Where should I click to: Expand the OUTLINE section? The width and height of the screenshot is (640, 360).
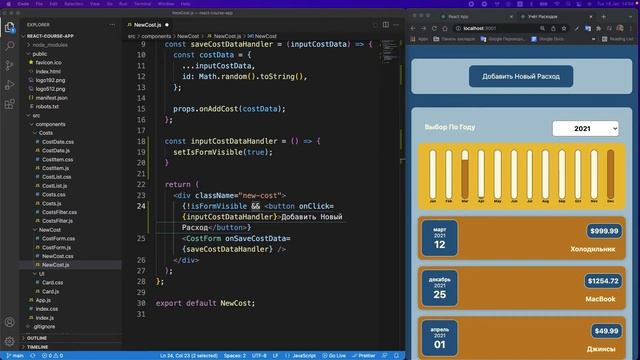click(70, 338)
